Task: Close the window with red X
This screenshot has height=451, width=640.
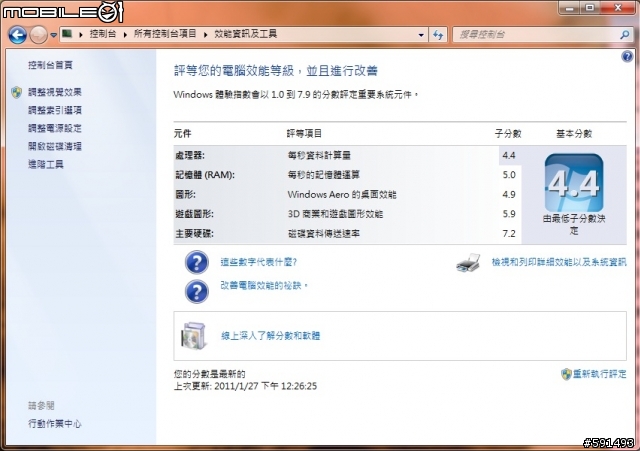Action: click(x=618, y=8)
